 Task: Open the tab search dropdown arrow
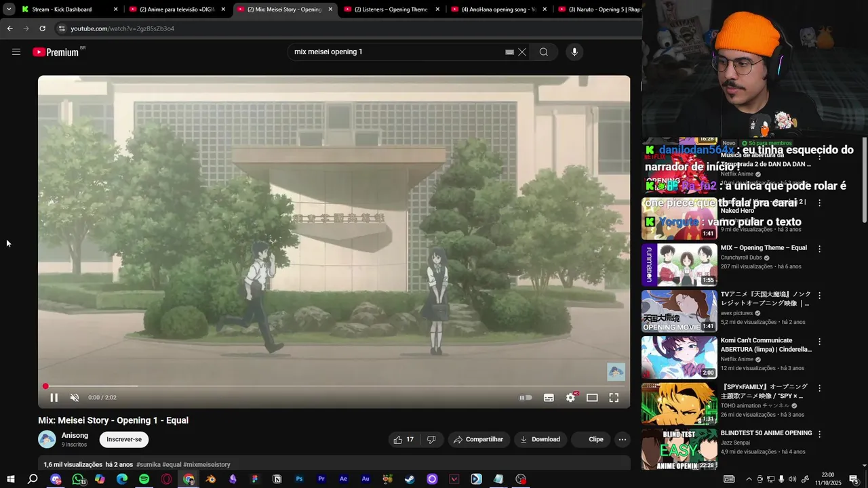[9, 9]
